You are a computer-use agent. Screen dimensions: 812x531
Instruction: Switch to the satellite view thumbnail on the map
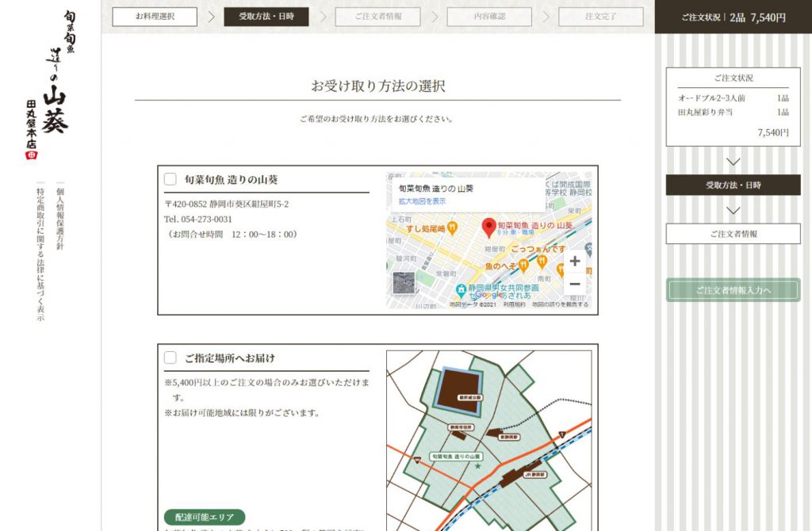[404, 283]
